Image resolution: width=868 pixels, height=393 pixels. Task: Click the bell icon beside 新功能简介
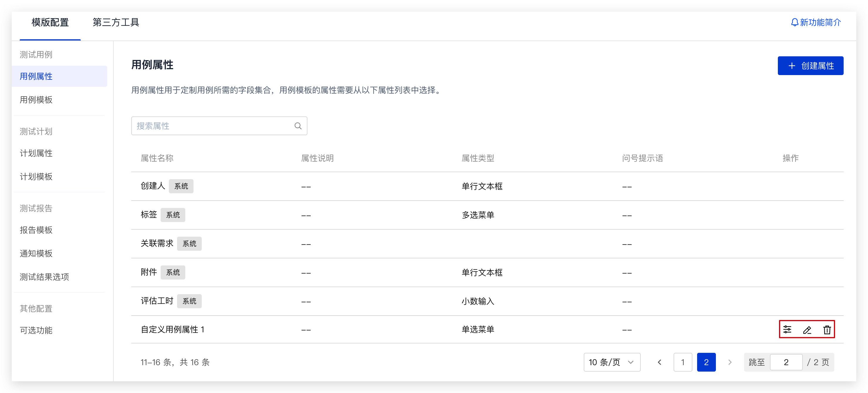(x=795, y=23)
